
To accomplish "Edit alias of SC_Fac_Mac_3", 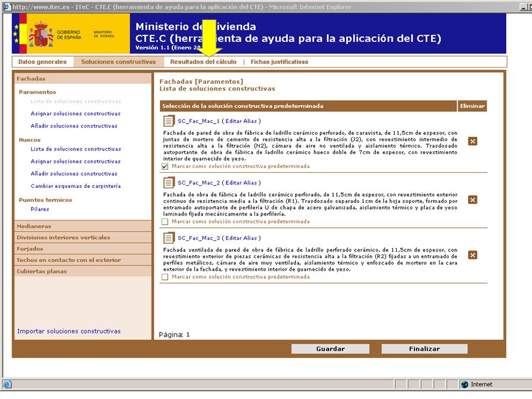I will coord(241,238).
